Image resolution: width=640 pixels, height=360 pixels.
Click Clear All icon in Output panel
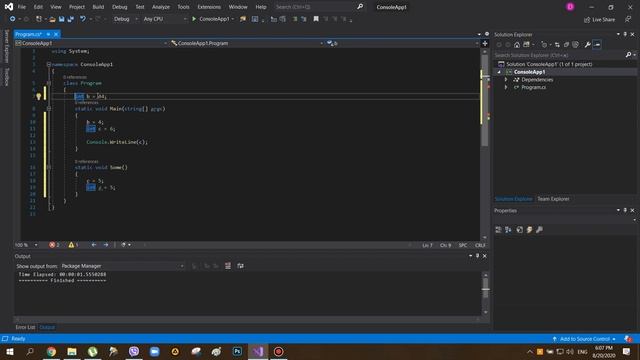tap(228, 266)
